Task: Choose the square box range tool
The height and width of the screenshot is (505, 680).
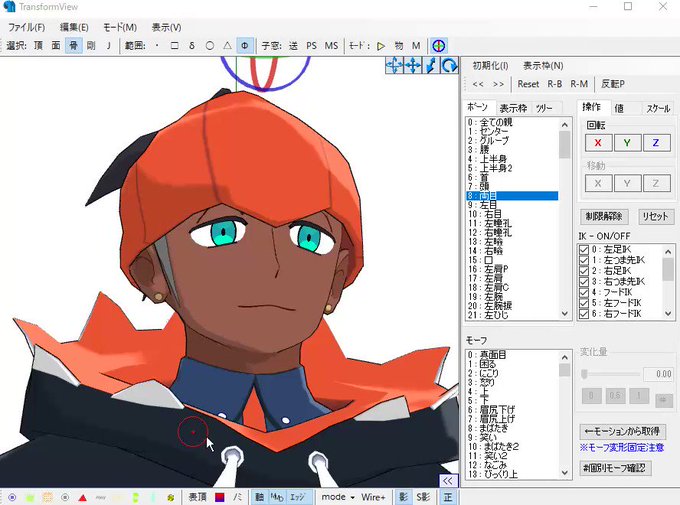Action: coord(174,46)
